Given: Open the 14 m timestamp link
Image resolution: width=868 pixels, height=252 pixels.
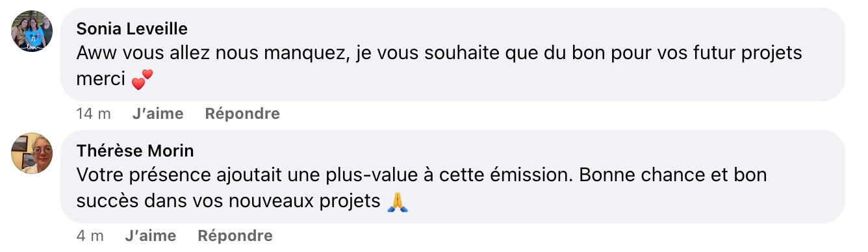Looking at the screenshot, I should pos(94,114).
